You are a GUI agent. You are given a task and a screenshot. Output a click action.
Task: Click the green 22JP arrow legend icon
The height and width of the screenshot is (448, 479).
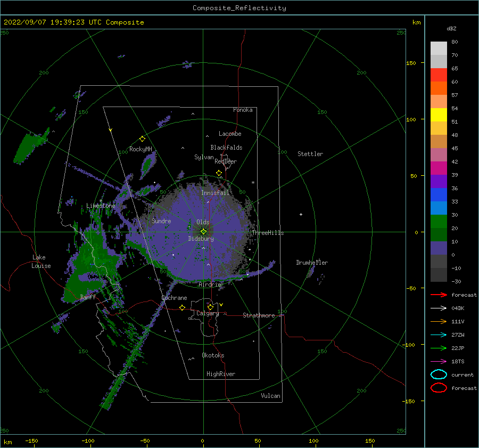click(x=439, y=348)
